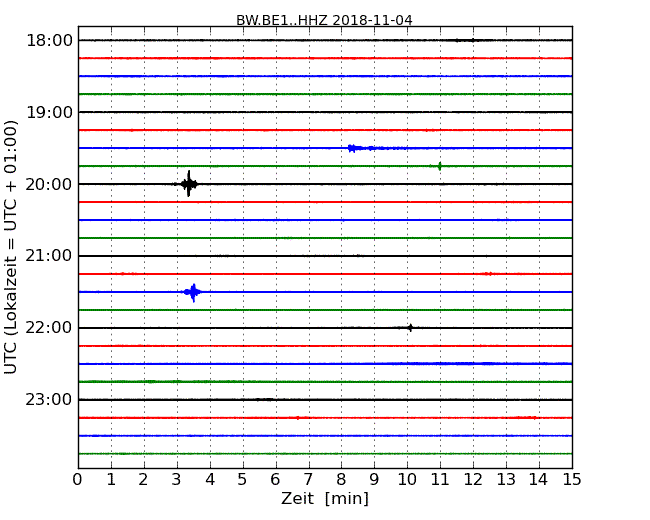Click the red blip on the 21:15 trace near minute 12.5
Screen dimensions: 650x520
(x=489, y=274)
